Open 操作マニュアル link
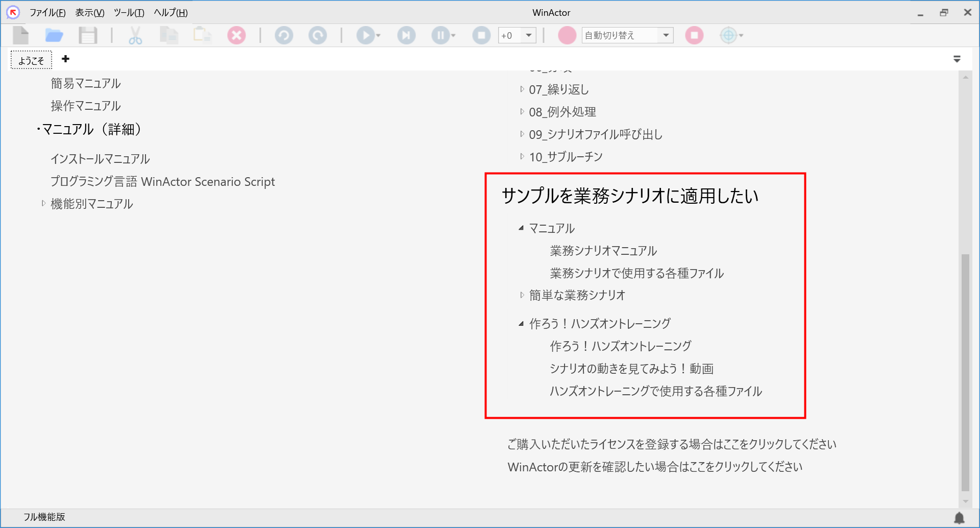 (x=86, y=106)
